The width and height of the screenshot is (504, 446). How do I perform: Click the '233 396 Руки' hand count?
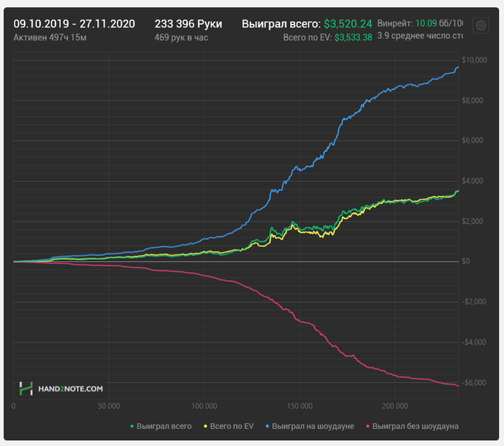tap(189, 24)
